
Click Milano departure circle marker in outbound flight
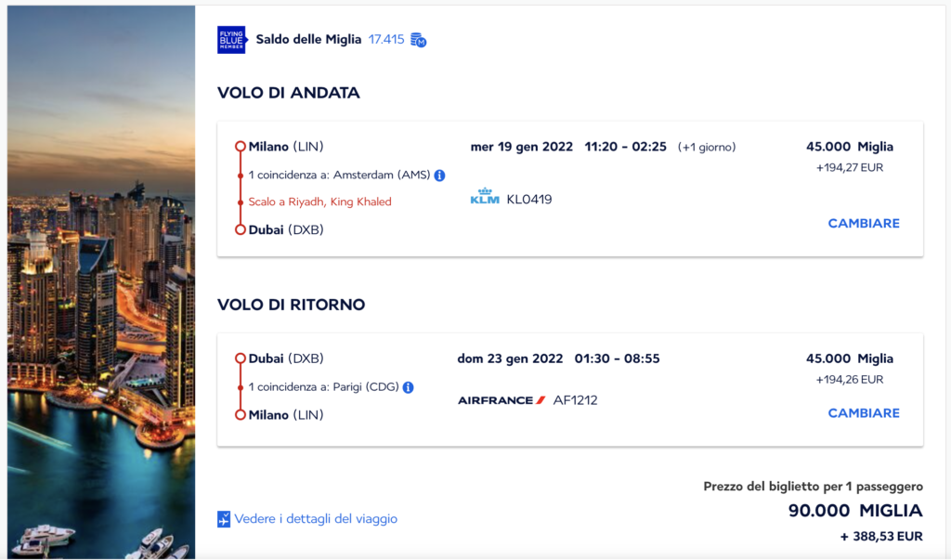coord(241,146)
